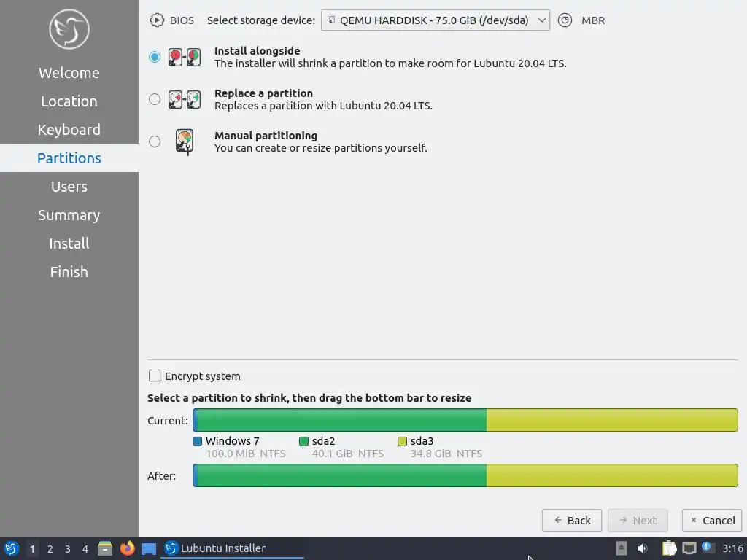Enable the Encrypt system checkbox

tap(155, 376)
